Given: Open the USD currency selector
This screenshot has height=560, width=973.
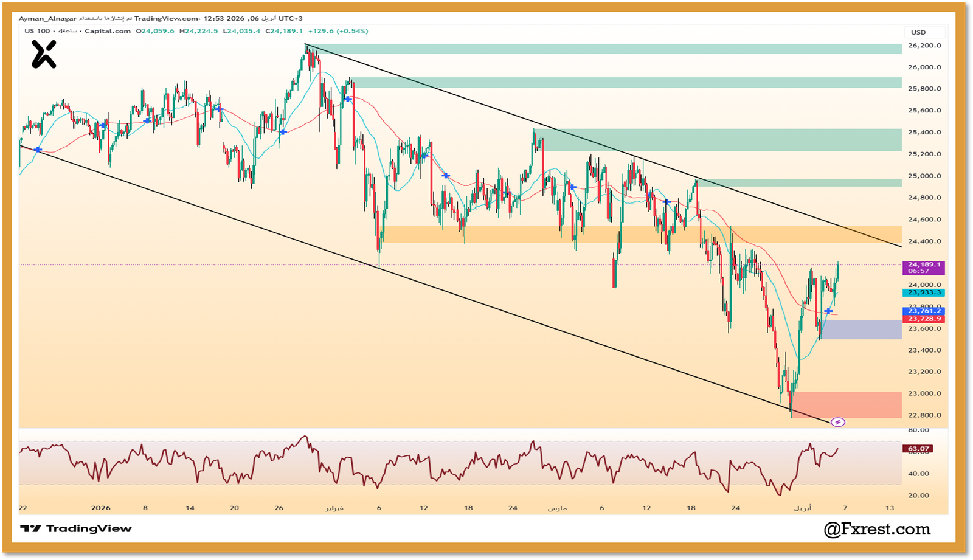Looking at the screenshot, I should [x=918, y=32].
